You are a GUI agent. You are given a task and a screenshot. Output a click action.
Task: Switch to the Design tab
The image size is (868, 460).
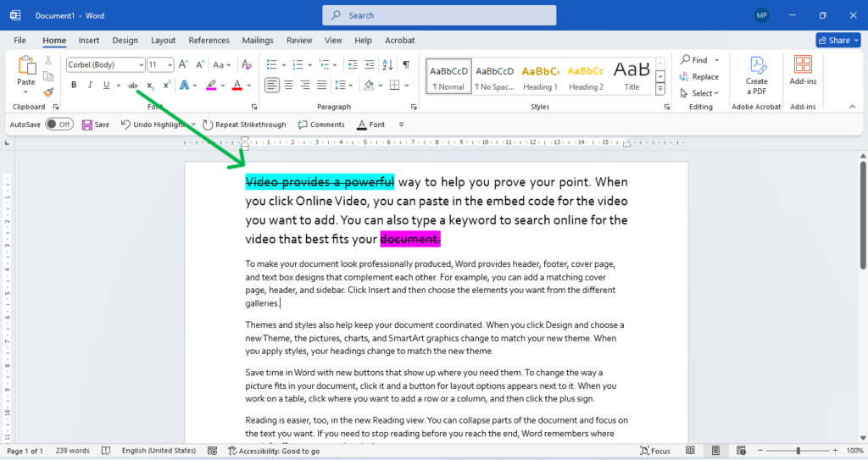pos(125,40)
